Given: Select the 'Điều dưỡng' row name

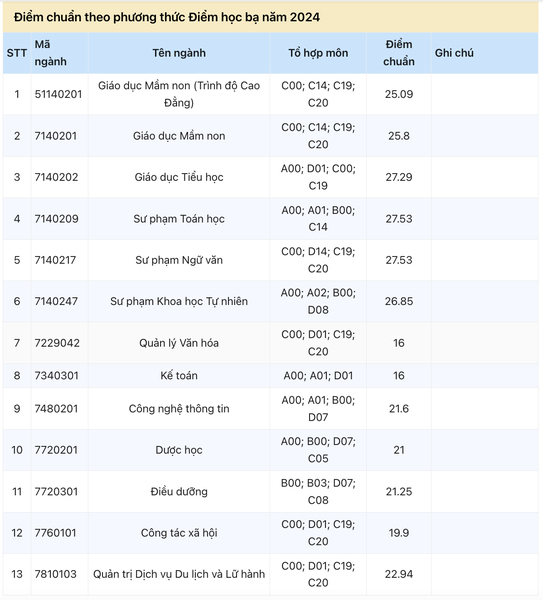Looking at the screenshot, I should pos(179,491).
